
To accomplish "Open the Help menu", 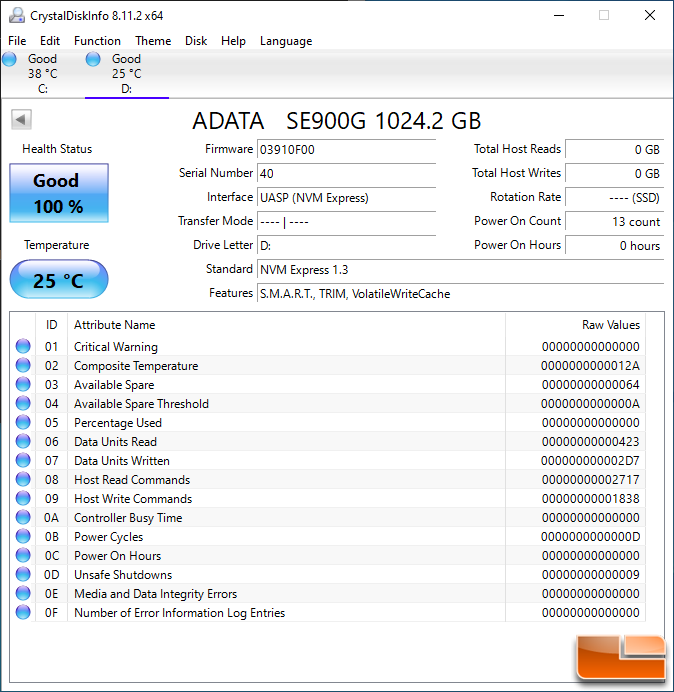I will pyautogui.click(x=233, y=41).
